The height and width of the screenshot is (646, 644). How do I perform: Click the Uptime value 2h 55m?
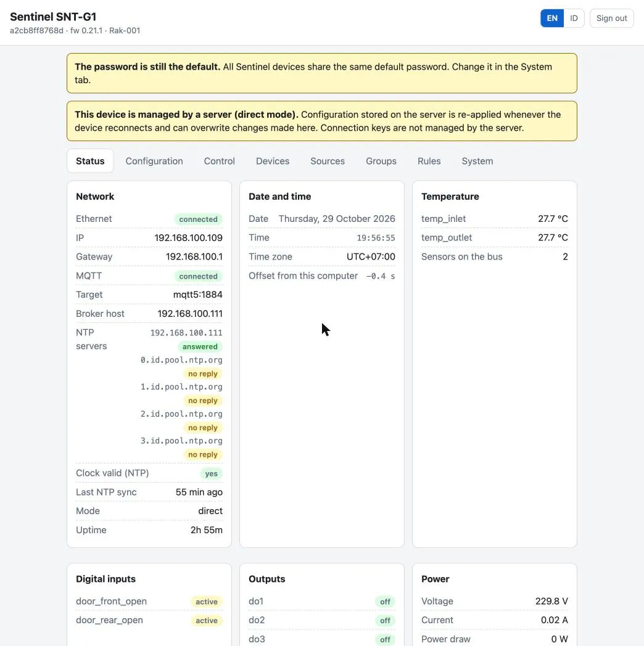coord(207,530)
